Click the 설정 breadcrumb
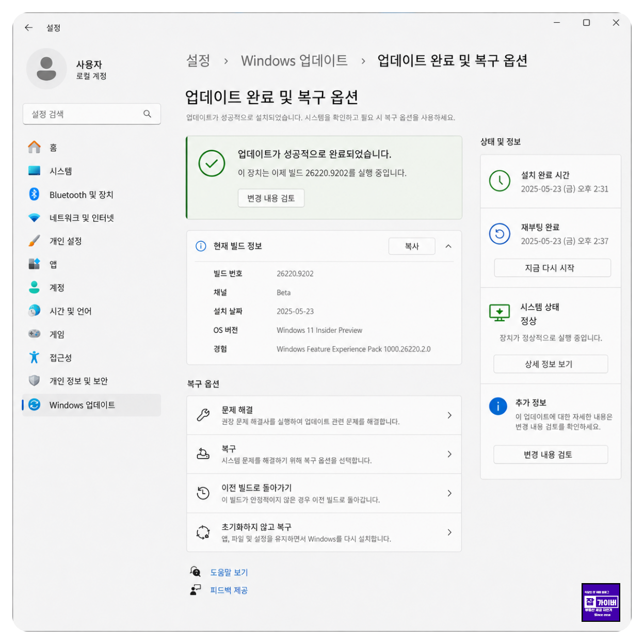 coord(198,61)
